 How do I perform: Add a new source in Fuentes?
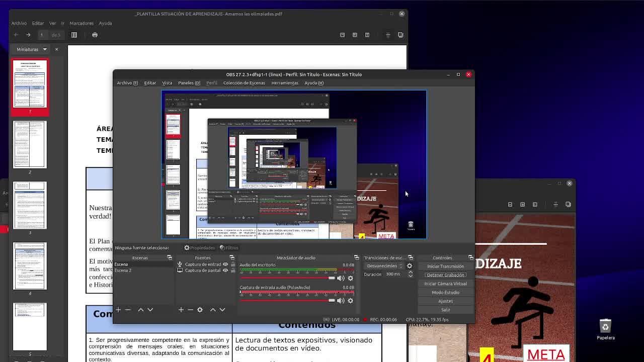point(181,310)
